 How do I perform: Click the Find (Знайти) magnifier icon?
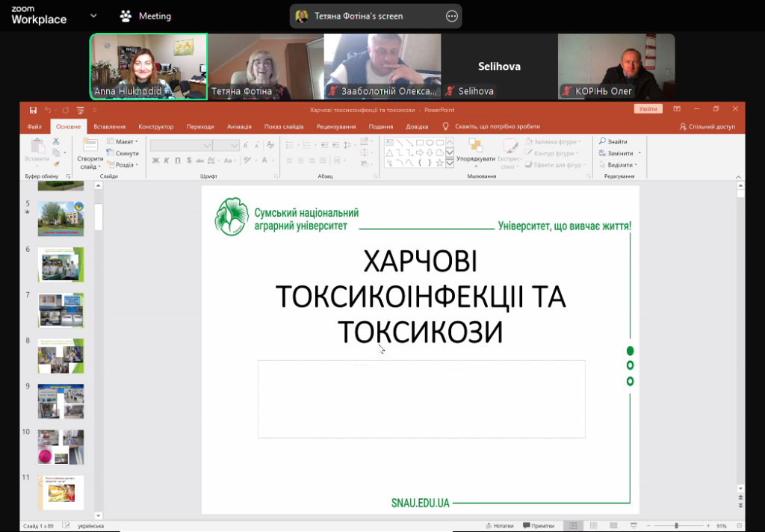tap(602, 141)
